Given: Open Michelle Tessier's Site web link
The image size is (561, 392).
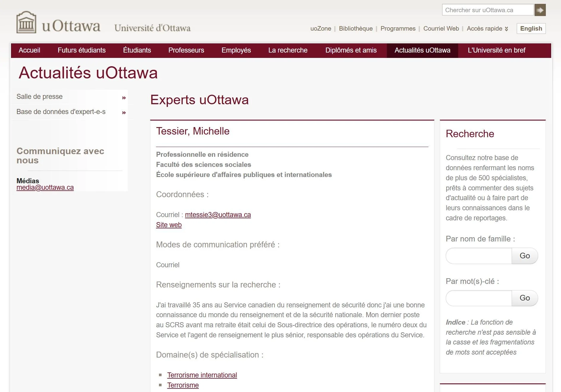Looking at the screenshot, I should pyautogui.click(x=169, y=225).
